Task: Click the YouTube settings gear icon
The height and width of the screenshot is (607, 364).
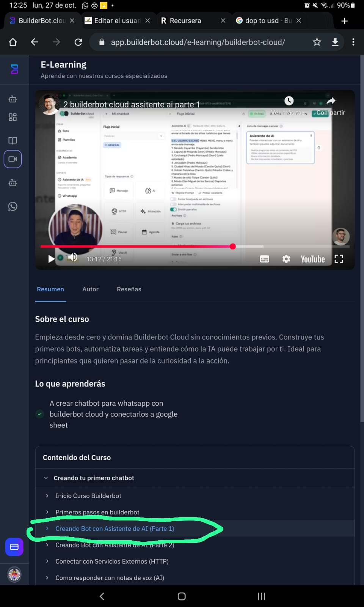Action: (286, 259)
